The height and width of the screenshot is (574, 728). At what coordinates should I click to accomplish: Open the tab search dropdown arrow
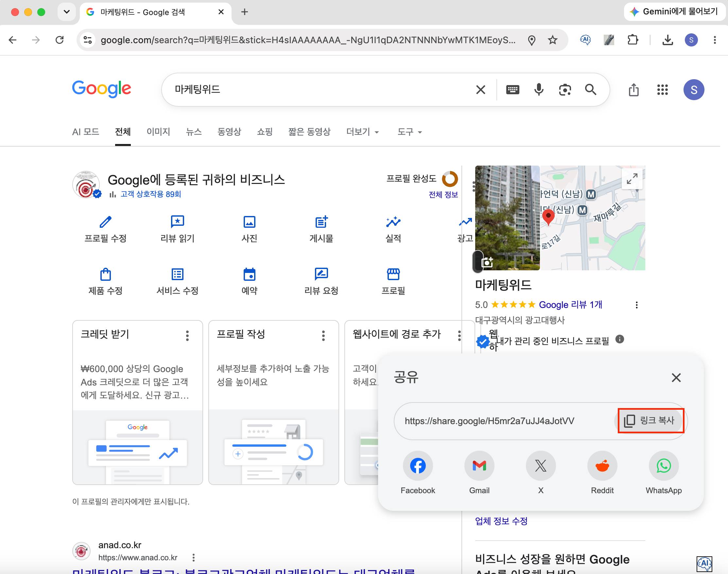tap(66, 12)
